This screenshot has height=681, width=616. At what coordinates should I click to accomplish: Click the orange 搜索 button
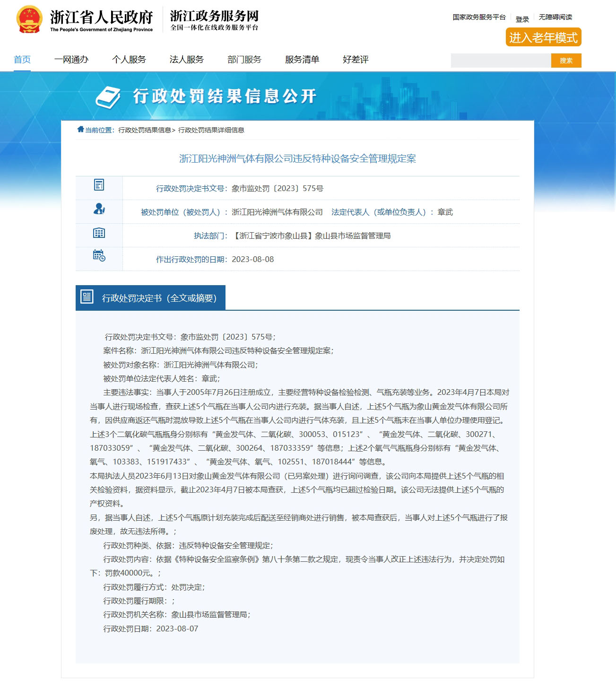pos(566,61)
